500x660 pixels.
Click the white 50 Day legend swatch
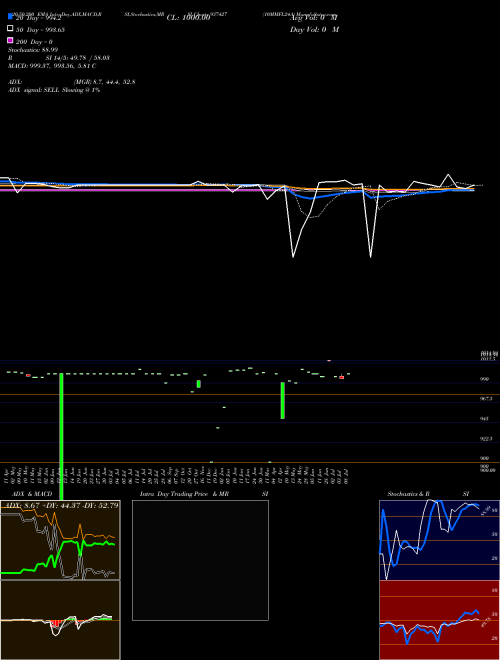point(10,29)
